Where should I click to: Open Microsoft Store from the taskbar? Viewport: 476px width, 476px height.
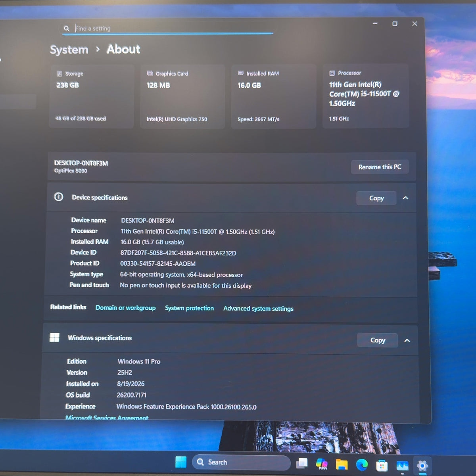382,465
